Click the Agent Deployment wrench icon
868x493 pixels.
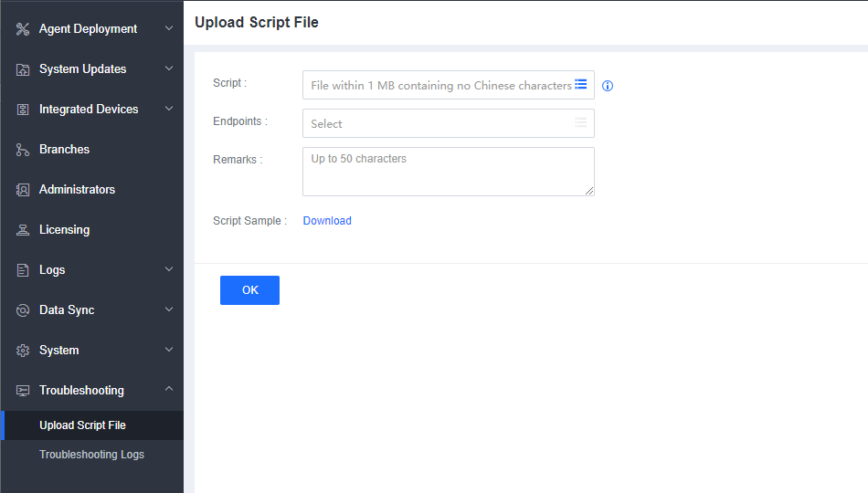coord(23,29)
